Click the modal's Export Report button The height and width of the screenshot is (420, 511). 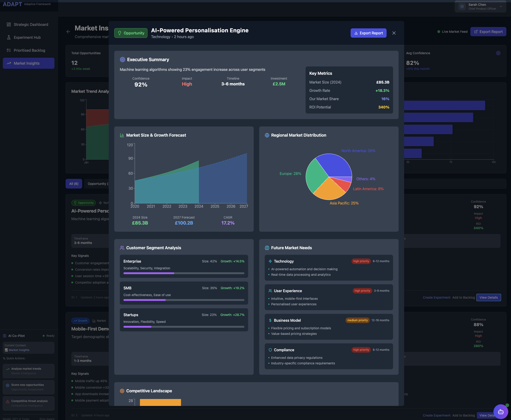[368, 33]
